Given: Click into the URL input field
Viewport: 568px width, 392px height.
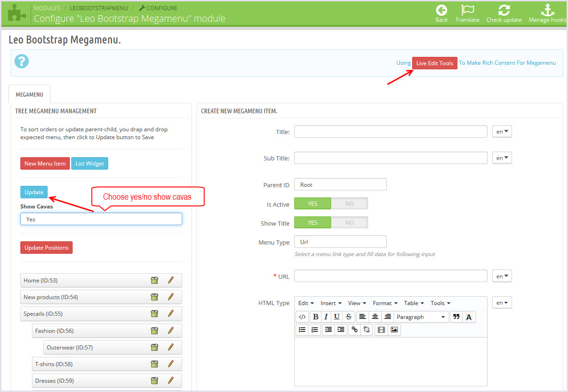Looking at the screenshot, I should [x=391, y=276].
